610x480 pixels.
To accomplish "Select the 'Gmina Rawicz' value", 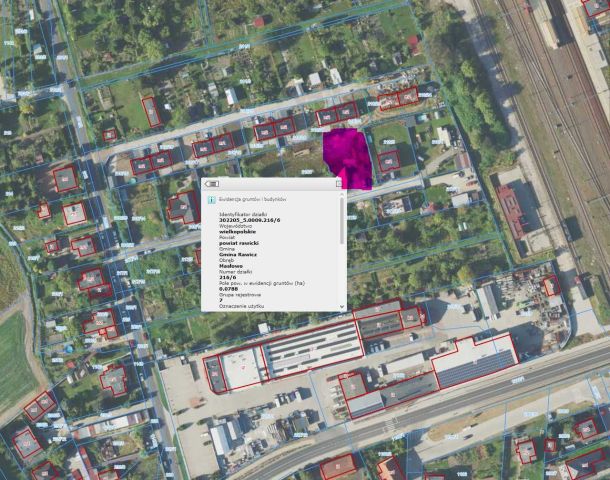I will tap(238, 254).
